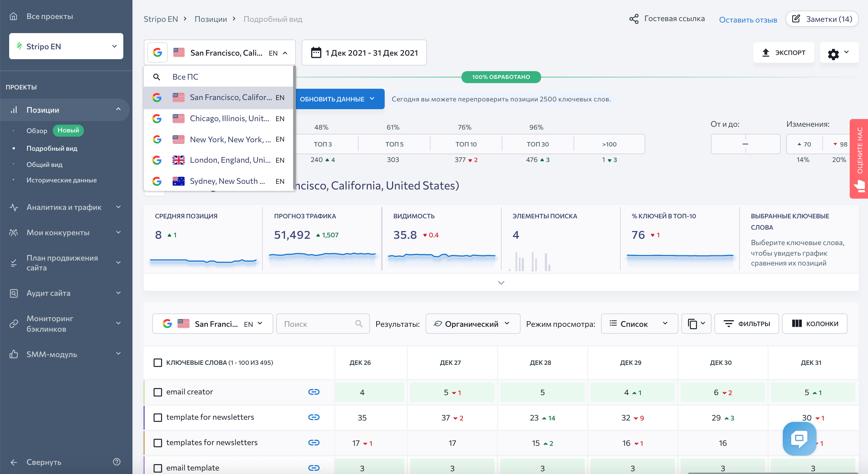This screenshot has height=474, width=868.
Task: Filter by improved changes 70
Action: click(804, 144)
